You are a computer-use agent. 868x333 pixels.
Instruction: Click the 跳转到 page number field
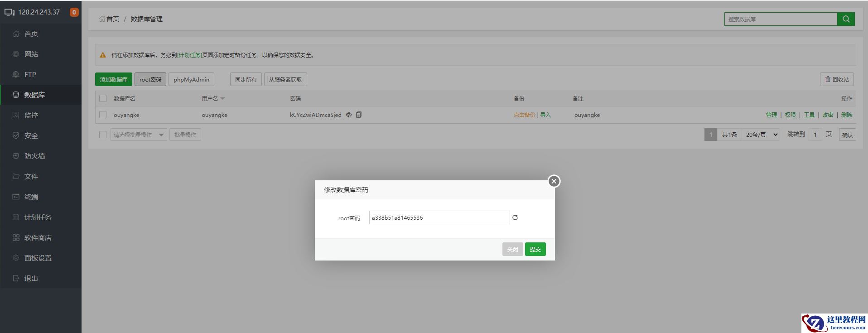[815, 135]
